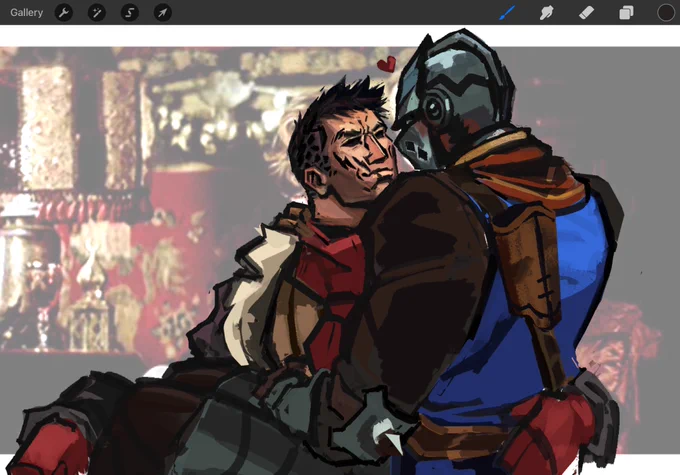
Task: Select the Smudge tool
Action: (x=546, y=13)
